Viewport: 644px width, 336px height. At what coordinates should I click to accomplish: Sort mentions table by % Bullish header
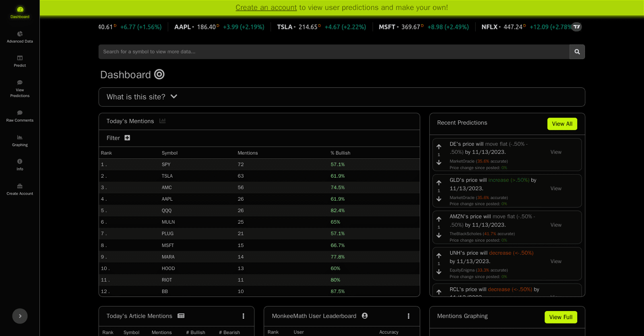(x=341, y=153)
